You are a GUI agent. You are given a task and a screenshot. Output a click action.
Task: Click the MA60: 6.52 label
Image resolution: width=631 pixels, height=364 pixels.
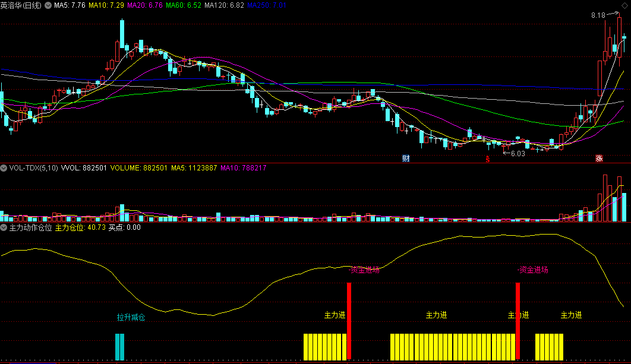coord(184,5)
